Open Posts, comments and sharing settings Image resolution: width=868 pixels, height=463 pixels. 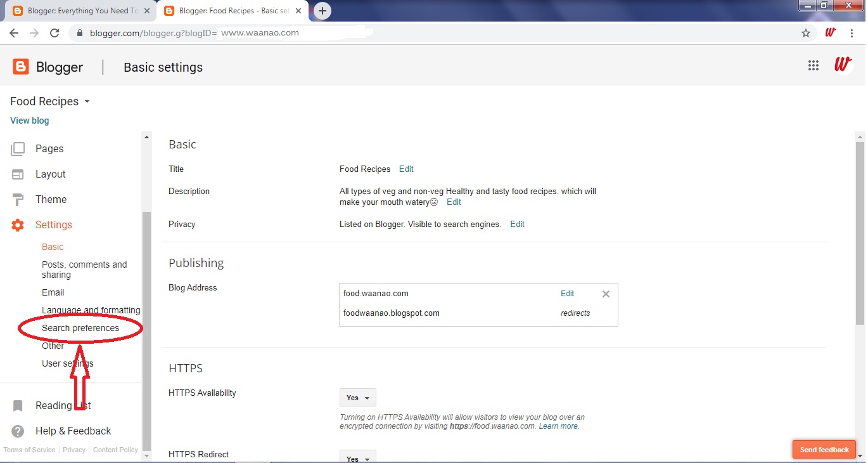pyautogui.click(x=84, y=270)
